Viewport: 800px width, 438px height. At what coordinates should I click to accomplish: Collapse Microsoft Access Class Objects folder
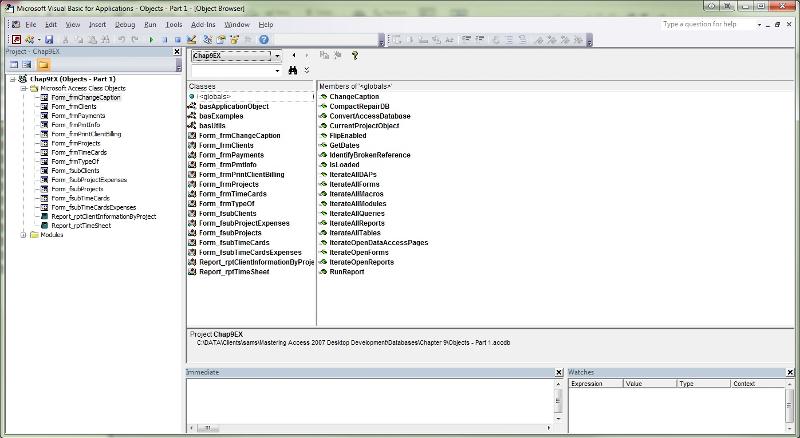click(23, 88)
